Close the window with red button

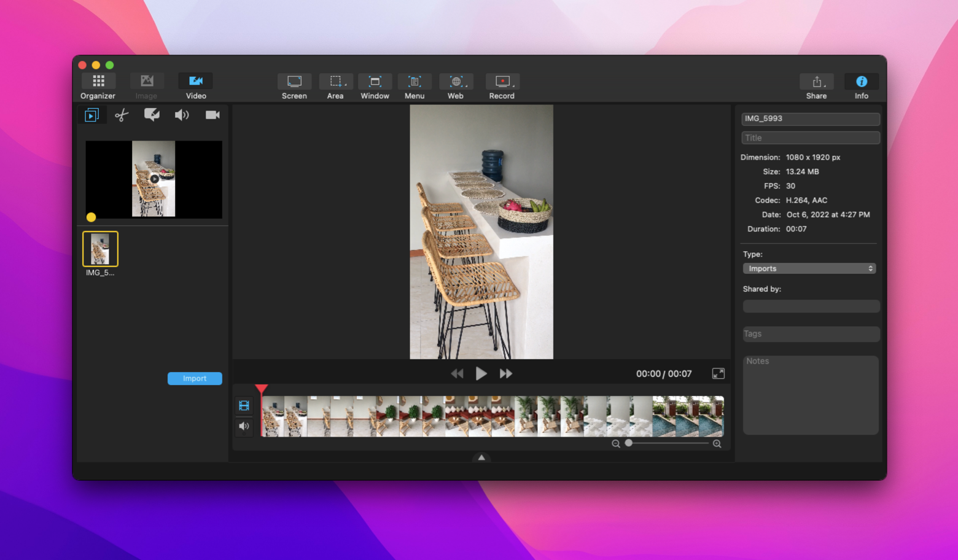pos(82,65)
